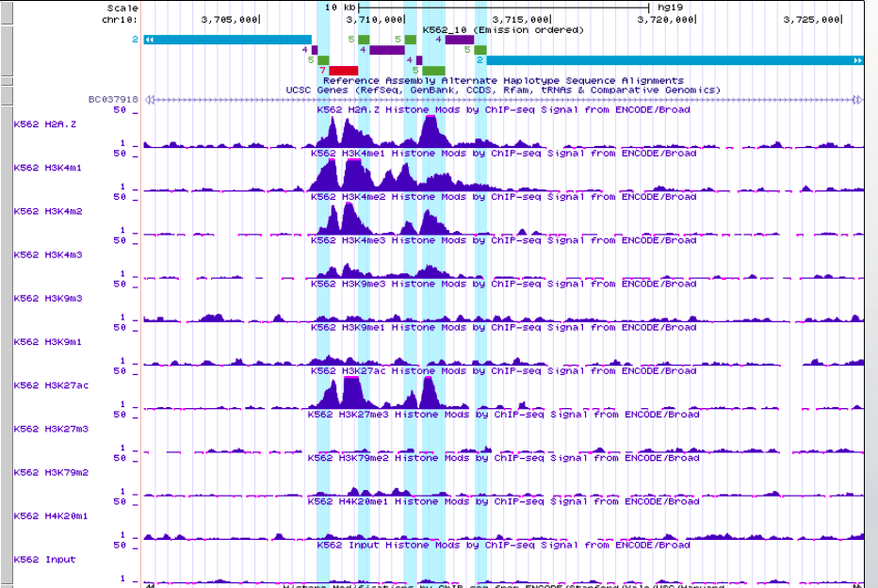Click the green 5 block right of red block's row
This screenshot has height=588, width=878.
tap(433, 71)
